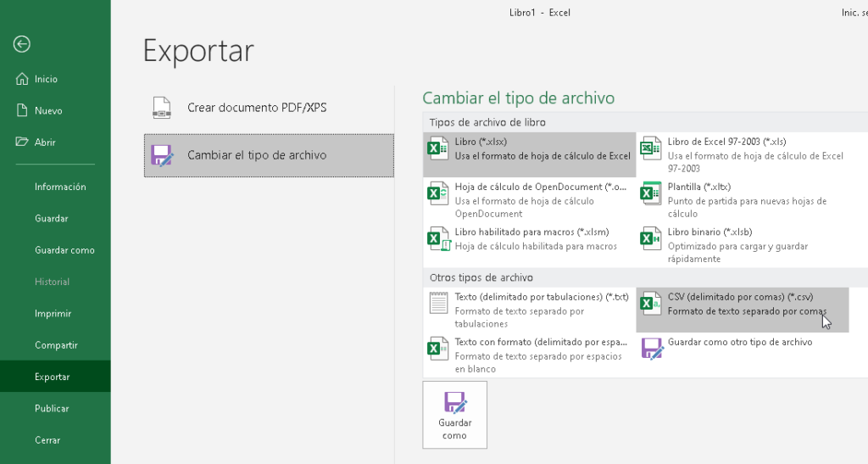868x464 pixels.
Task: Choose Guardar in the sidebar
Action: coord(55,218)
